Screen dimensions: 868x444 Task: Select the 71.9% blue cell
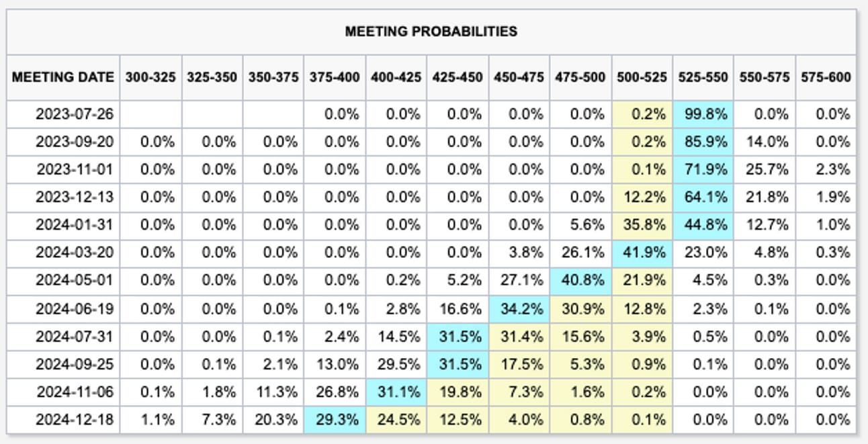click(703, 170)
